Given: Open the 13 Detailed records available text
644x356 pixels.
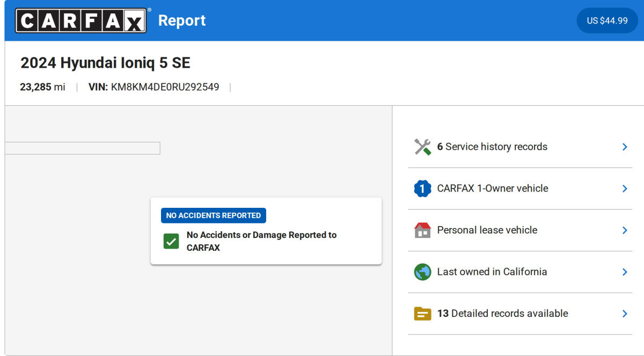Looking at the screenshot, I should (502, 314).
